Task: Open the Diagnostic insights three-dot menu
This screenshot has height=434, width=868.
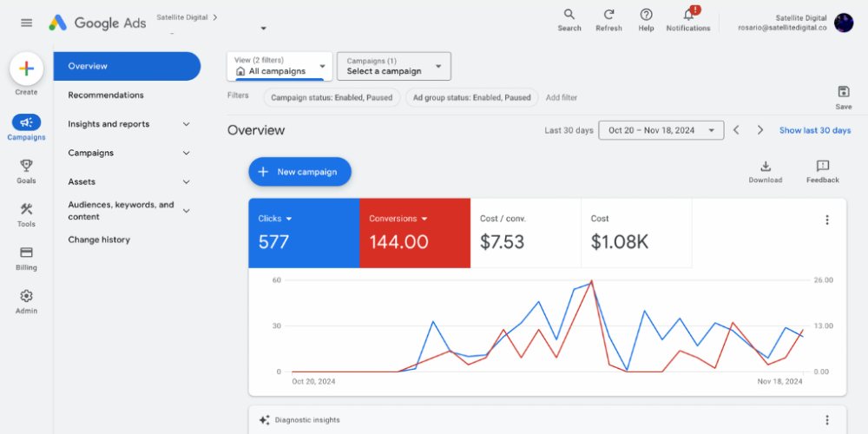Action: tap(827, 420)
